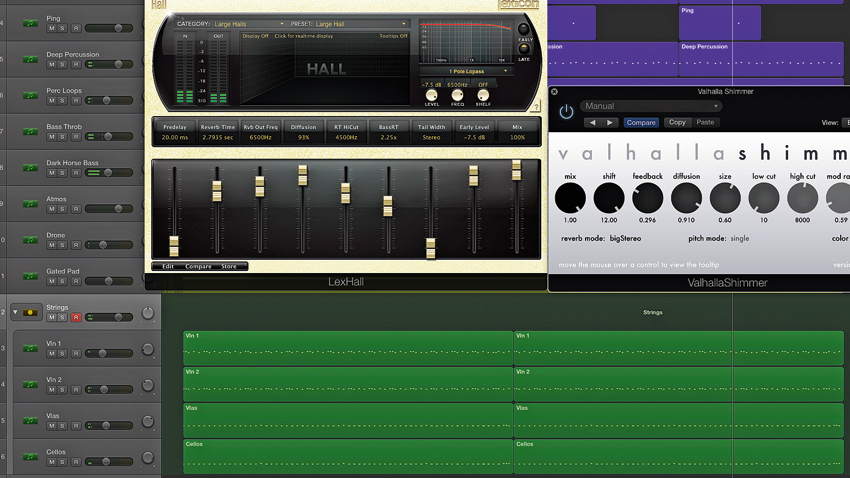Click the Valhalla Shimmer Compare button
This screenshot has width=850, height=478.
click(x=641, y=122)
